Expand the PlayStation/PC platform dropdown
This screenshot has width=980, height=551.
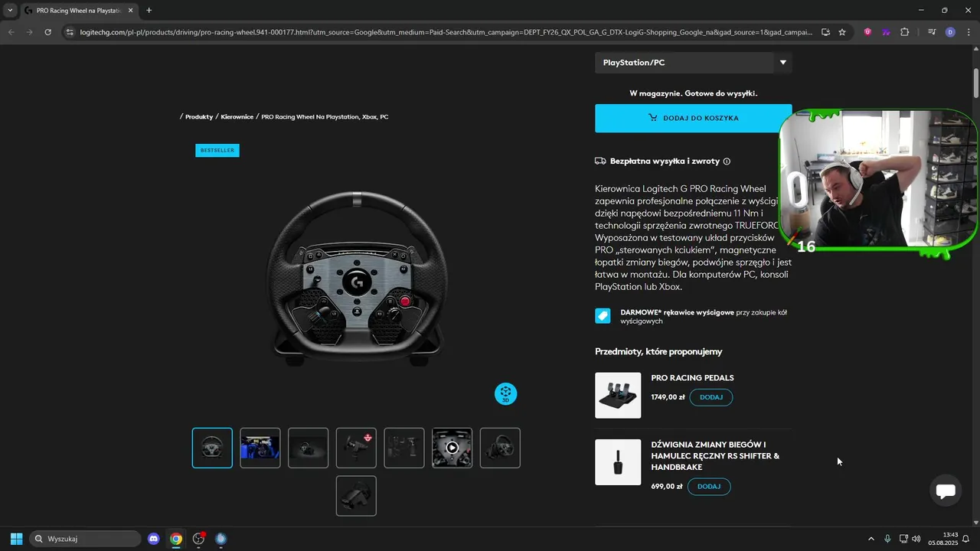point(693,63)
